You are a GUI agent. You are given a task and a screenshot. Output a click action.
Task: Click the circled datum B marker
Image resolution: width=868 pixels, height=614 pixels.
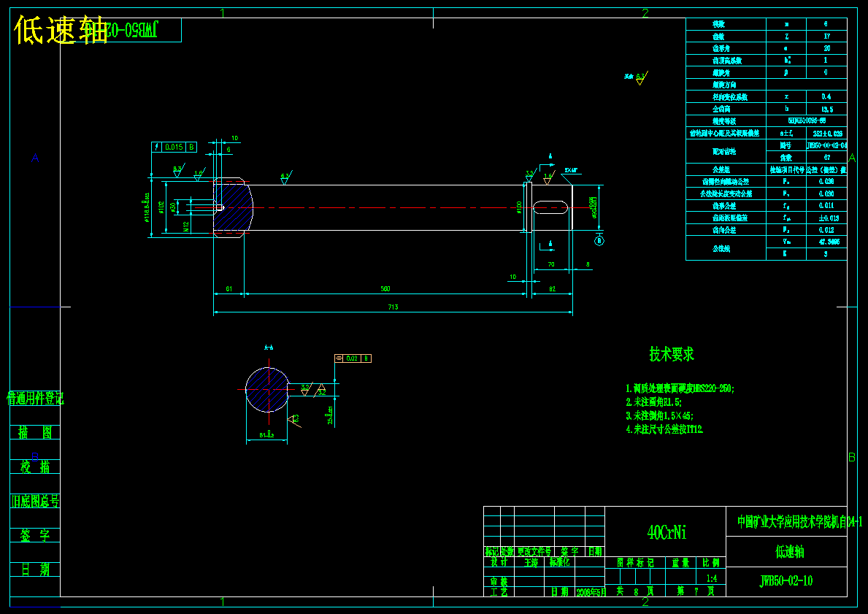(x=599, y=241)
